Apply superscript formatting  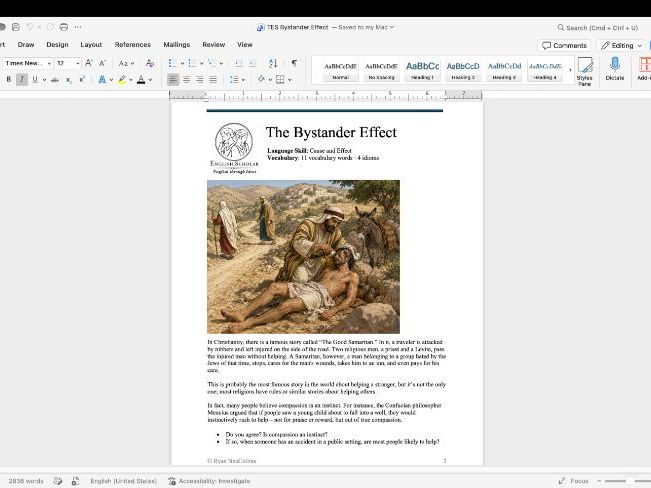click(82, 79)
